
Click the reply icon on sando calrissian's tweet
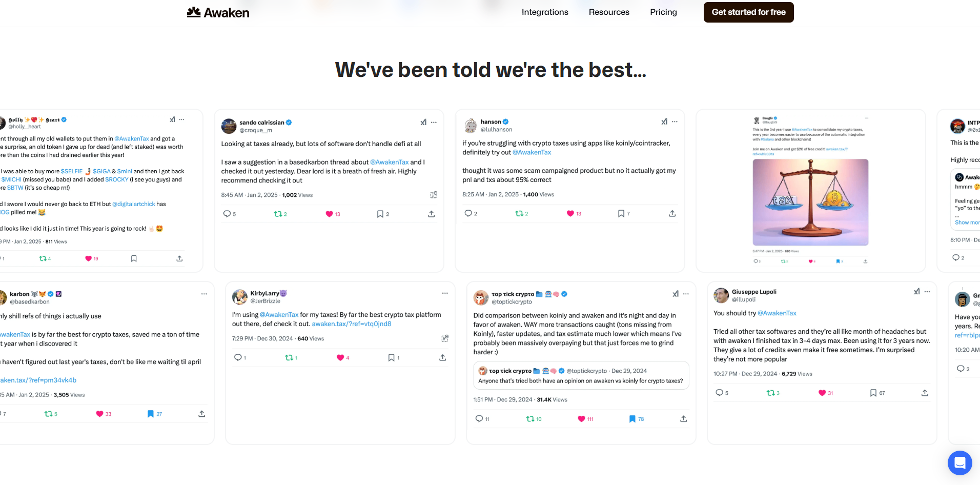point(226,214)
